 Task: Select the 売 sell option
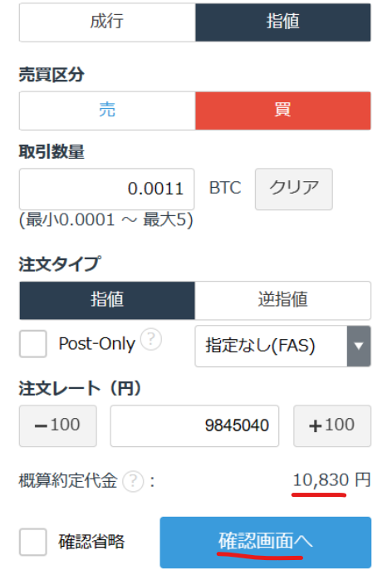(x=107, y=111)
